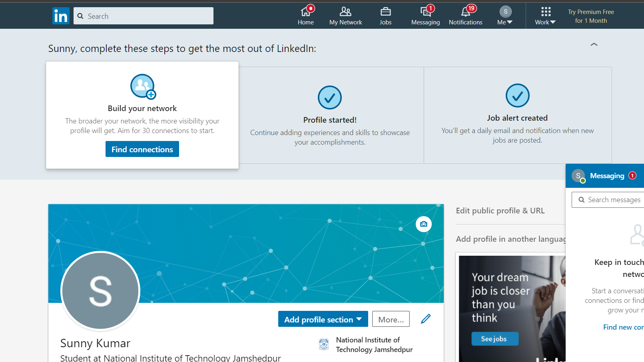Click the institute logo icon
This screenshot has height=362, width=644.
(x=324, y=344)
